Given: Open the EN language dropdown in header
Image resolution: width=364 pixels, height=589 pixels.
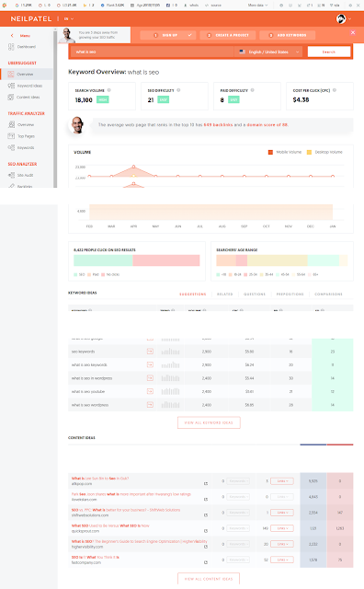Looking at the screenshot, I should (x=69, y=18).
